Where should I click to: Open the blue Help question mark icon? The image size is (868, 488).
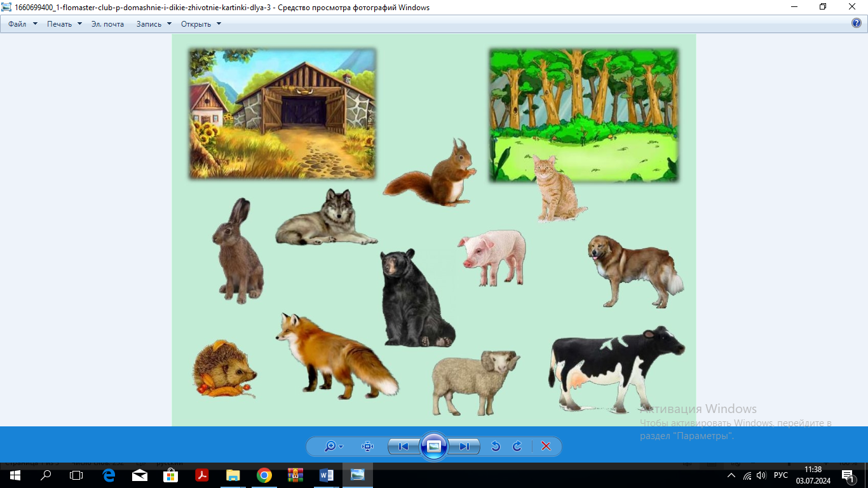pyautogui.click(x=856, y=24)
